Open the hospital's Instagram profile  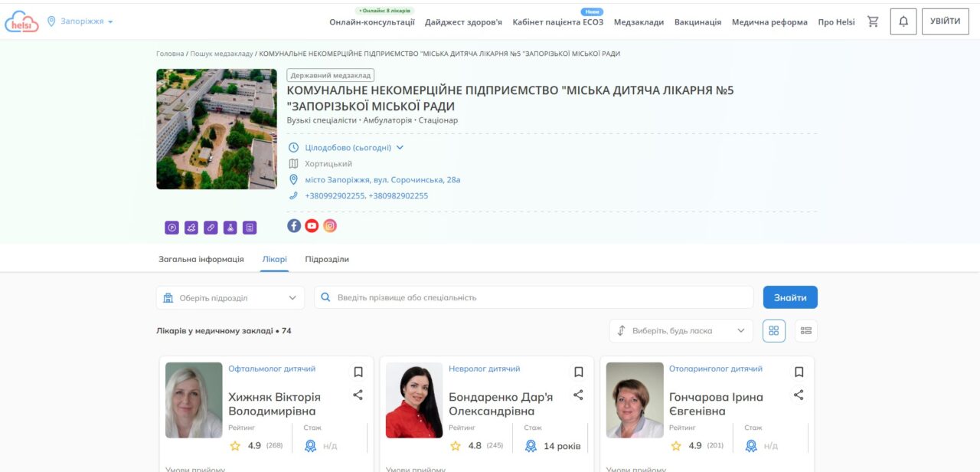[x=330, y=225]
